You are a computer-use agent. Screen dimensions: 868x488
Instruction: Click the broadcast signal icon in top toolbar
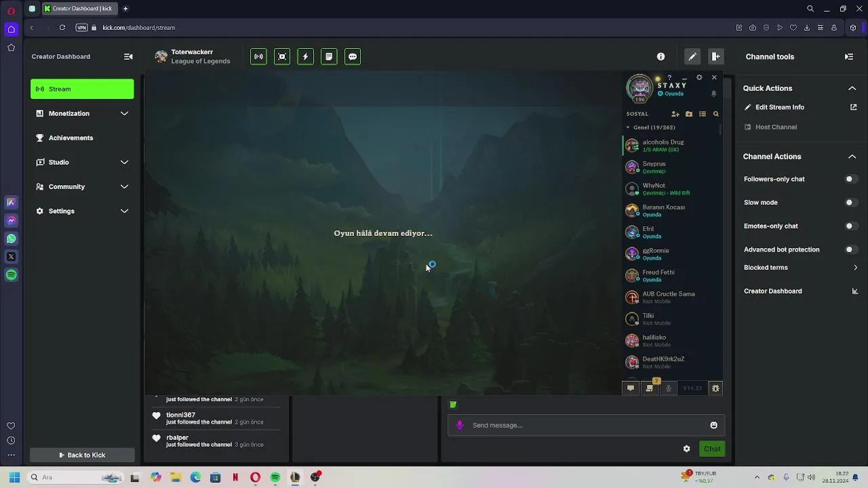pyautogui.click(x=258, y=57)
